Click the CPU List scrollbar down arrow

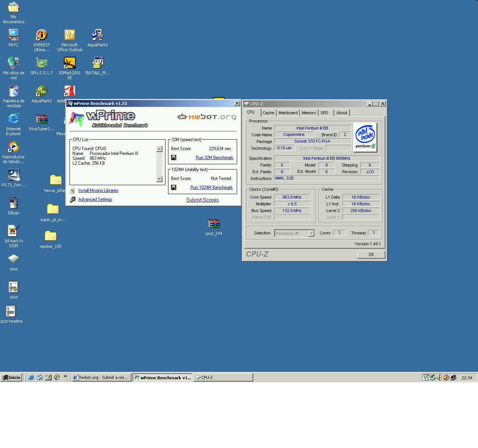(x=159, y=179)
